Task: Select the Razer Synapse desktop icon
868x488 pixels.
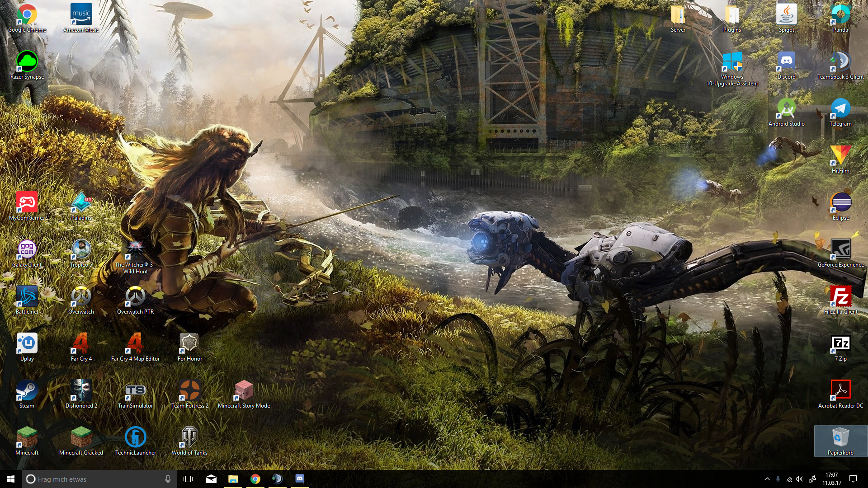Action: click(27, 65)
